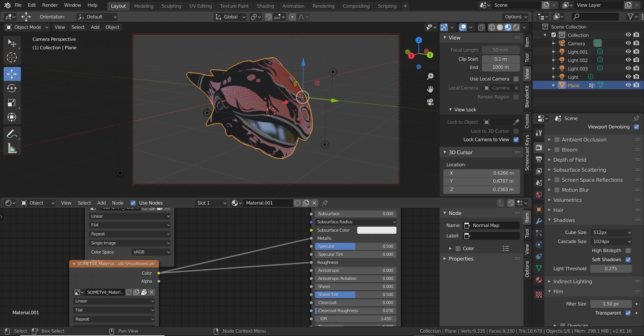The height and width of the screenshot is (336, 644).
Task: Switch to the Shading workspace tab
Action: click(x=265, y=6)
